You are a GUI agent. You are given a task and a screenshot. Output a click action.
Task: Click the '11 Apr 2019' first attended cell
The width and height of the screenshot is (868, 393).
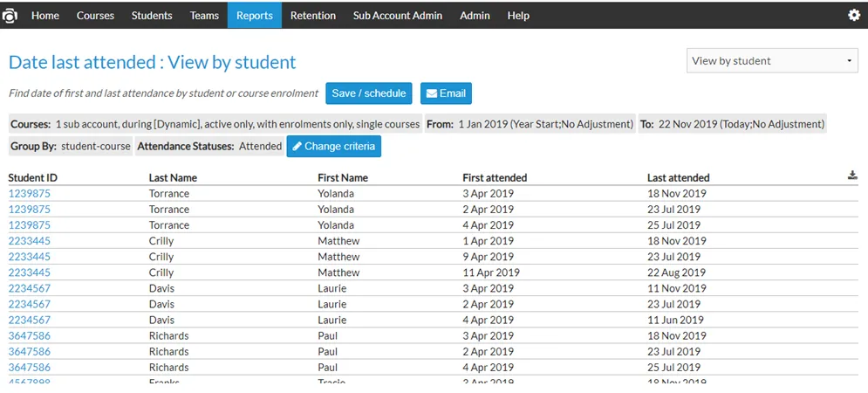click(x=491, y=272)
